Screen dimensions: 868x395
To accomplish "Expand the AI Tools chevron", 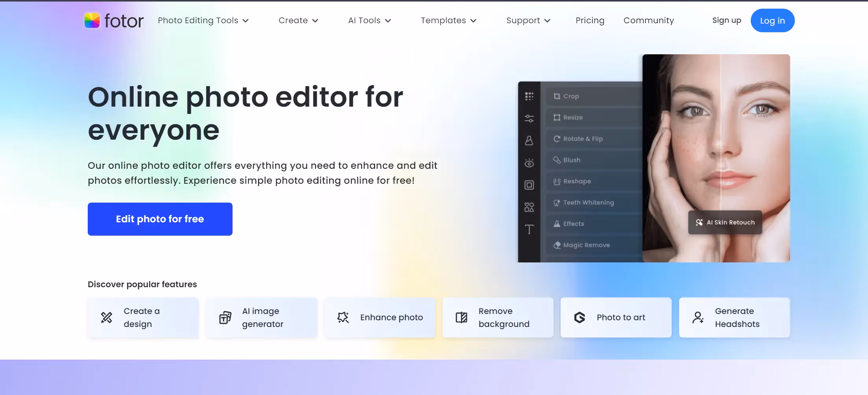I will click(388, 21).
